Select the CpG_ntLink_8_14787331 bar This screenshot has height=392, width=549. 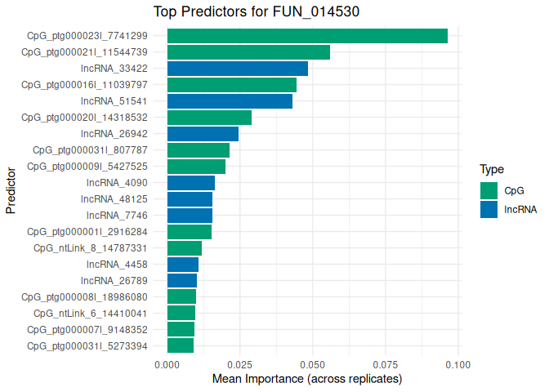point(184,248)
